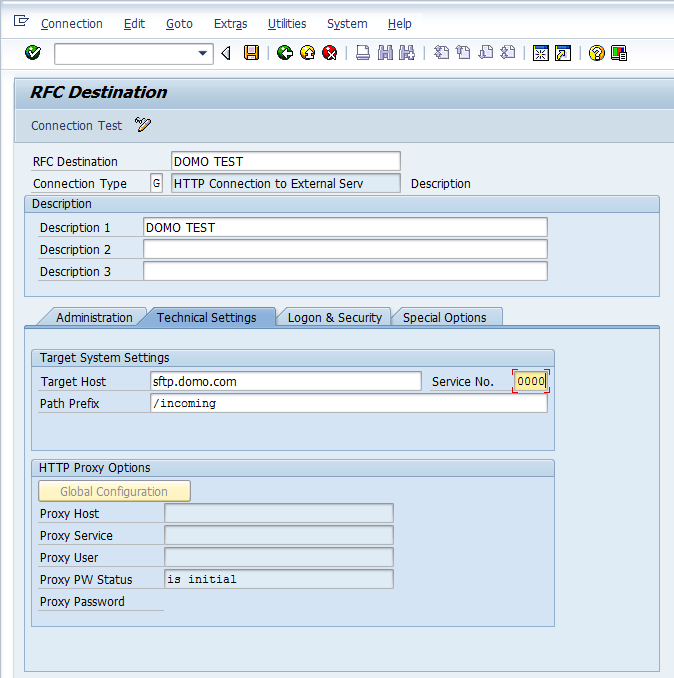
Task: Click the yellow Help question mark icon
Action: [597, 53]
